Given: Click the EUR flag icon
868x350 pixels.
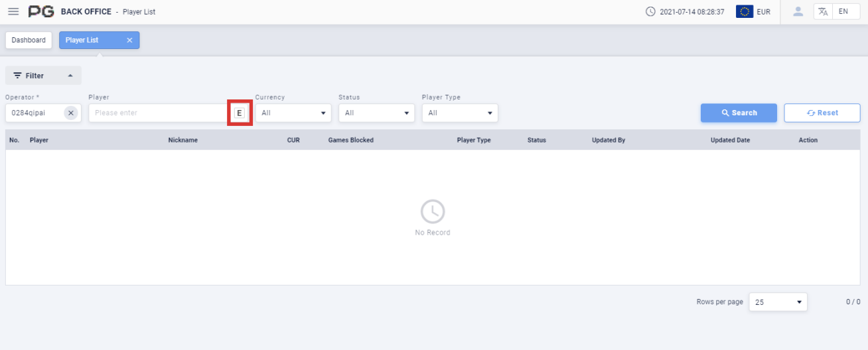Looking at the screenshot, I should point(745,12).
